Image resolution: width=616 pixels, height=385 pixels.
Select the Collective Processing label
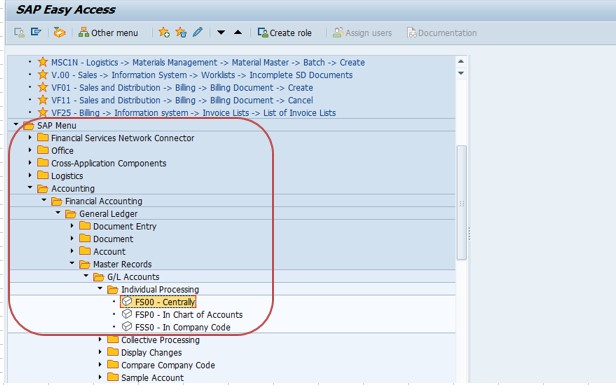[x=160, y=340]
